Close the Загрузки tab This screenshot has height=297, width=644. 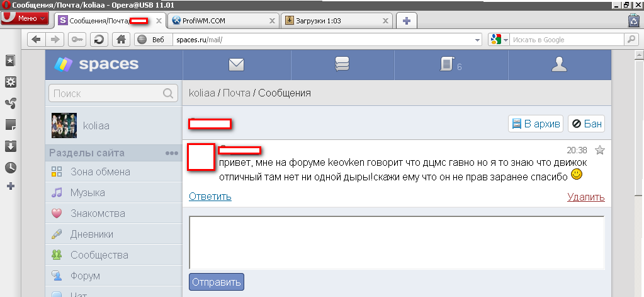pyautogui.click(x=385, y=21)
